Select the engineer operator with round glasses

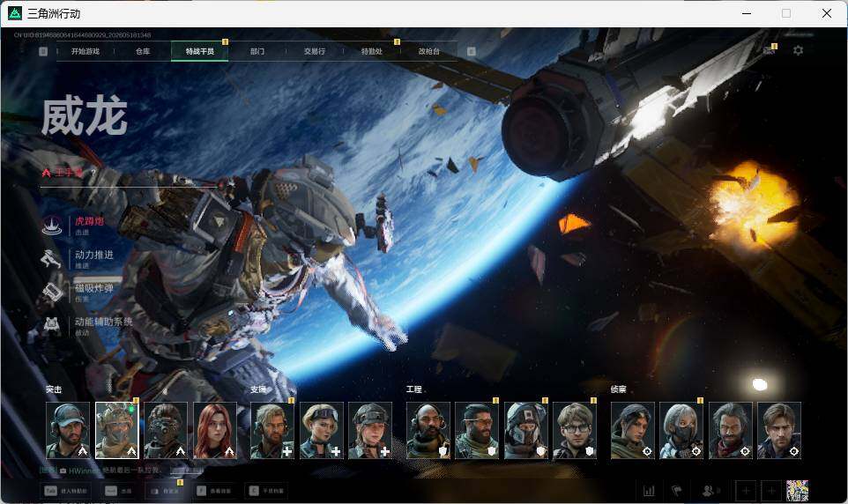575,431
